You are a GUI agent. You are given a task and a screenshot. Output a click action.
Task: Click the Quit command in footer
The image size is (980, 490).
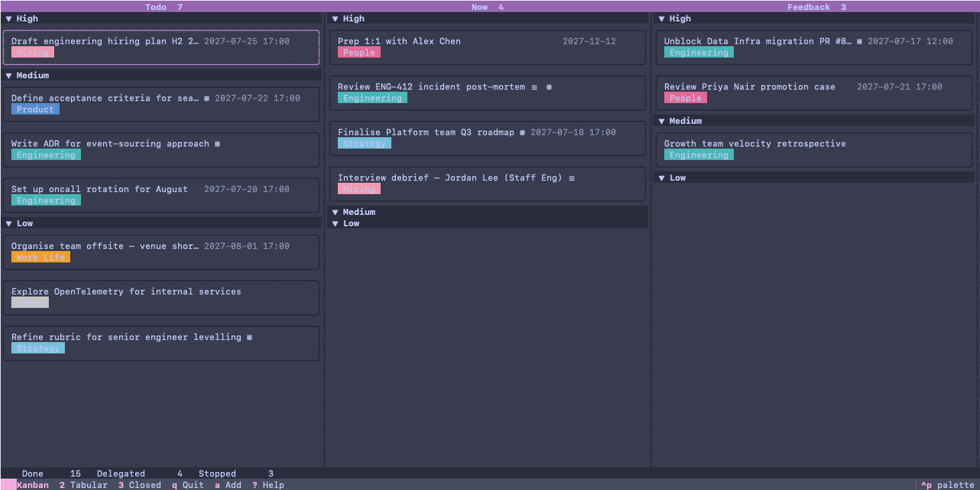click(188, 485)
